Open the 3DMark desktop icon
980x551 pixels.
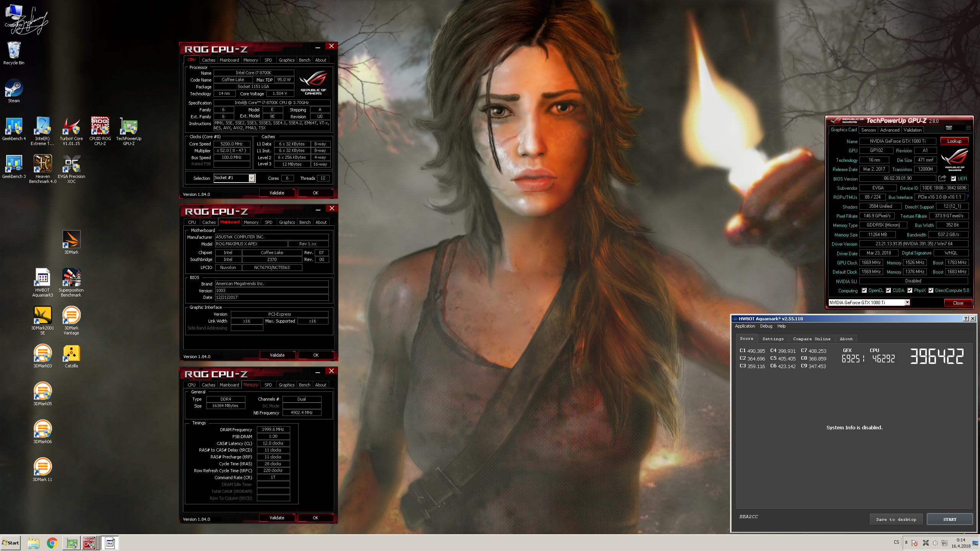(71, 243)
